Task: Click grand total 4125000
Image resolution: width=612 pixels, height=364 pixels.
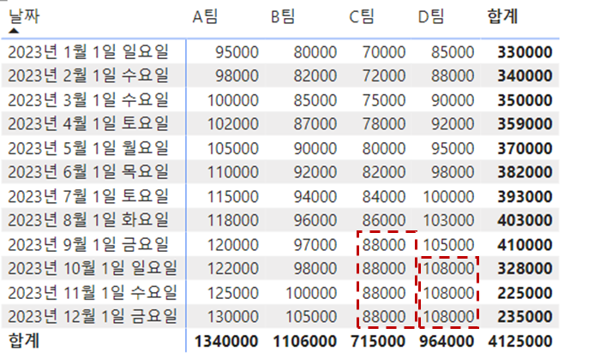Action: (x=520, y=342)
